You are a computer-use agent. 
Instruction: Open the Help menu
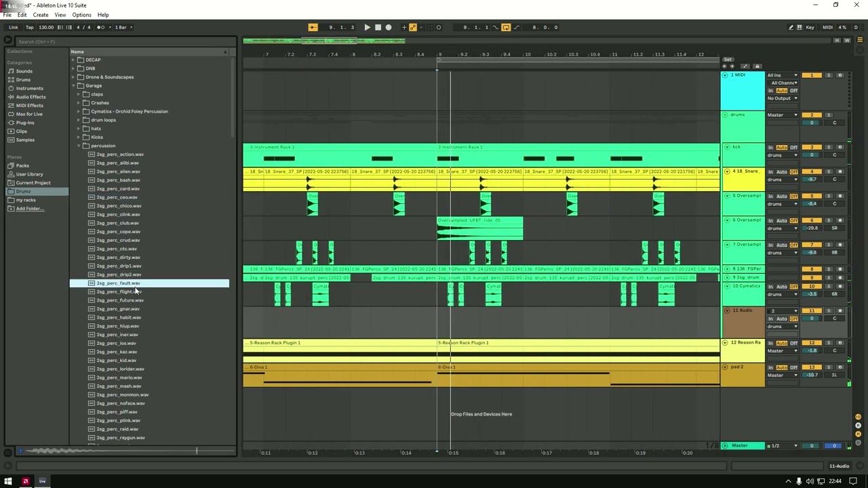(103, 15)
